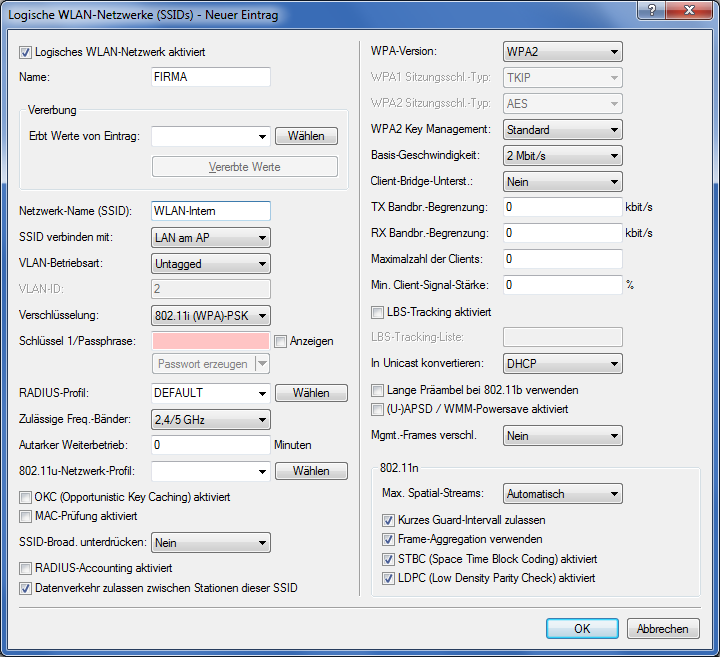Click the 'Schlüssel 1/Passphrase' input field
Viewport: 720px width, 657px height.
coord(210,341)
